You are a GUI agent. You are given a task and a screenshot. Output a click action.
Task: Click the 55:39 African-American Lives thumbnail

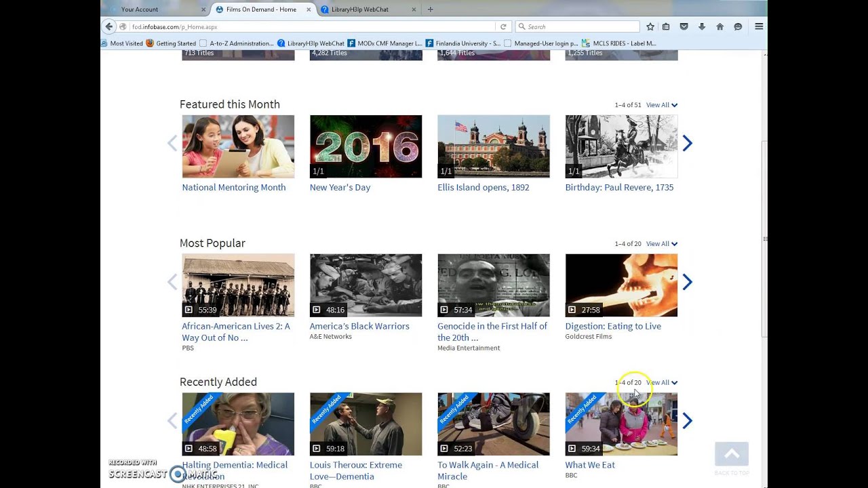pyautogui.click(x=238, y=285)
